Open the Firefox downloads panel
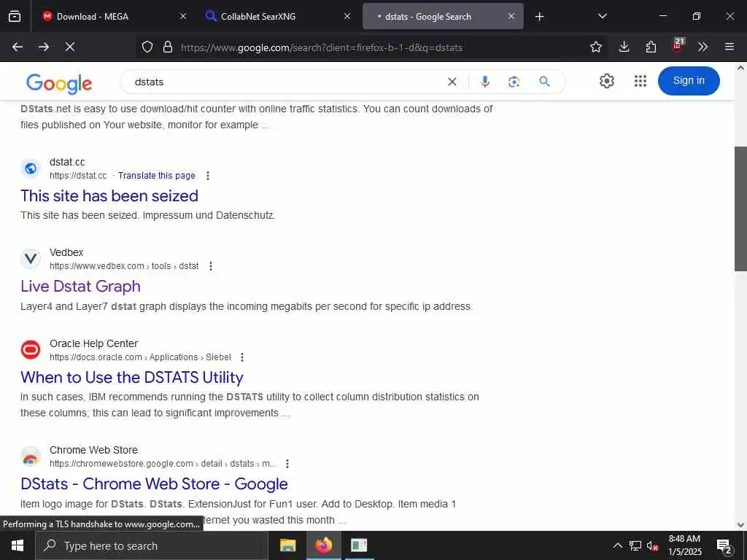 [624, 47]
